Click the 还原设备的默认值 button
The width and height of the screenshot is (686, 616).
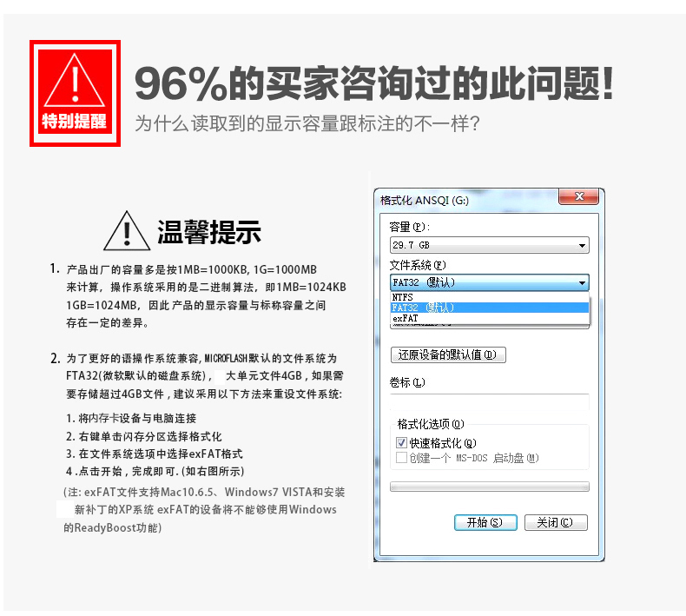[448, 354]
